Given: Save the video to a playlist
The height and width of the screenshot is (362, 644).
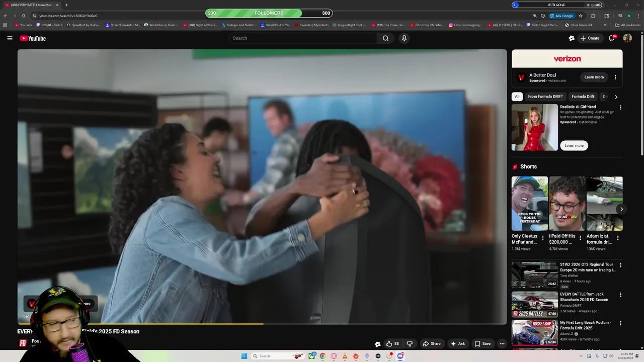Looking at the screenshot, I should [482, 344].
